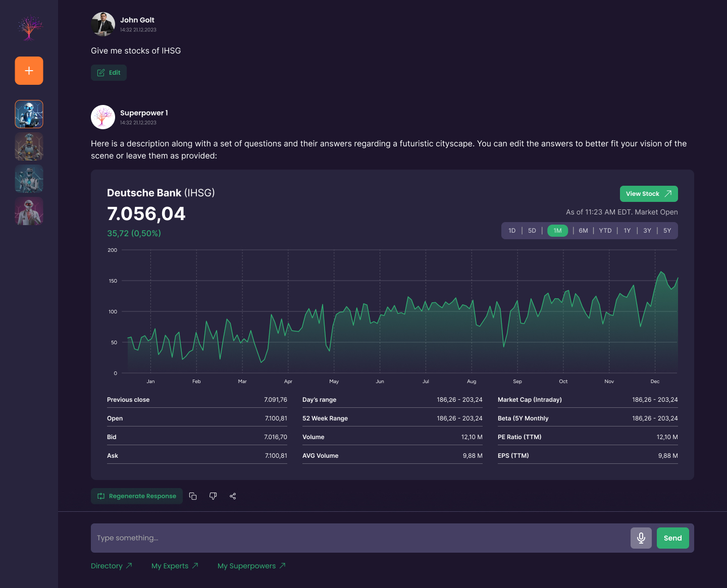Select the 6M chart range
The height and width of the screenshot is (588, 727).
[x=583, y=231]
